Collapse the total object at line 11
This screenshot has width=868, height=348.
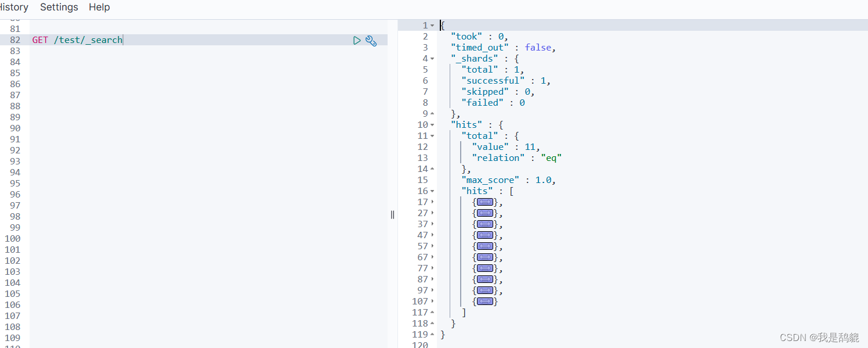pyautogui.click(x=432, y=136)
